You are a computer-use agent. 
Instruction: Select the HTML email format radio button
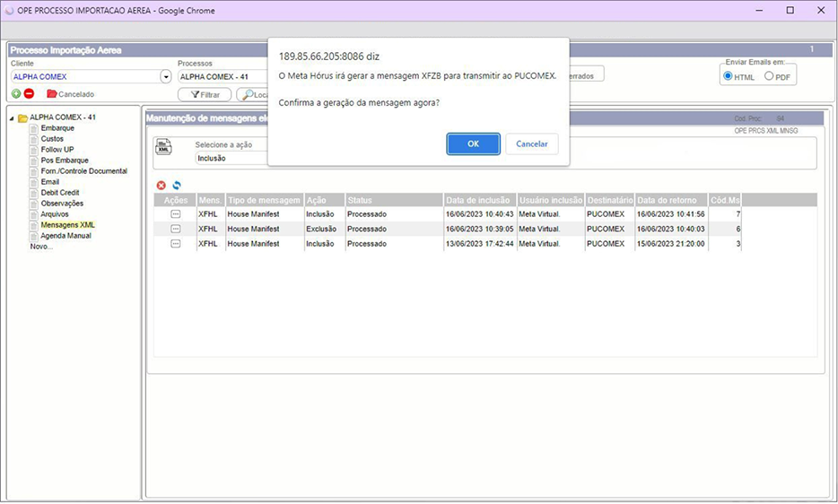pos(728,76)
